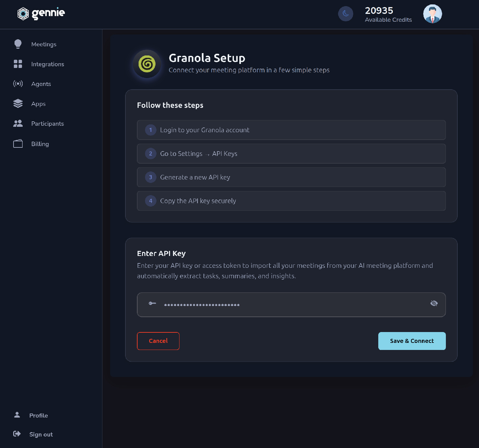Click the step number 2 badge
Image resolution: width=479 pixels, height=448 pixels.
[151, 154]
